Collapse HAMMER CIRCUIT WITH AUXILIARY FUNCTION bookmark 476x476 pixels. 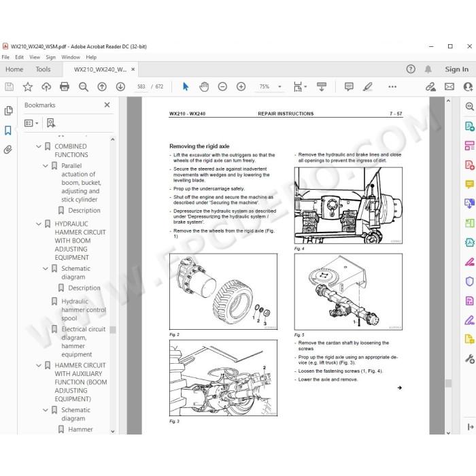39,366
